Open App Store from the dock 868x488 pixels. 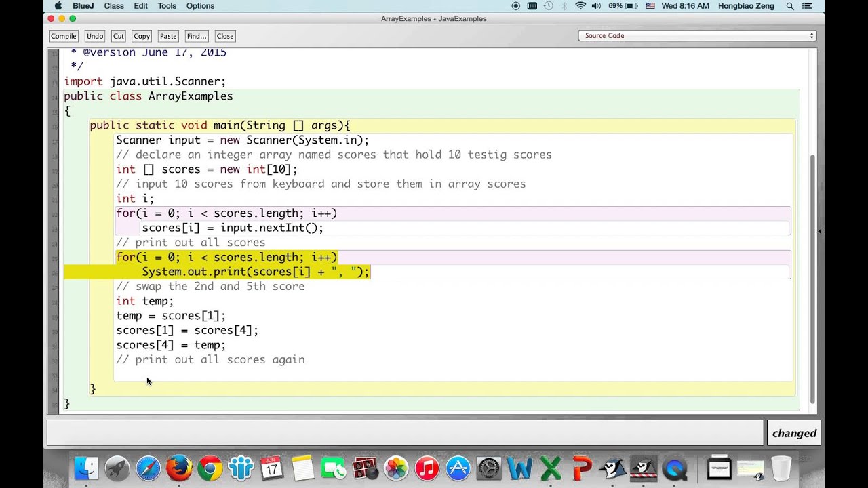click(458, 468)
